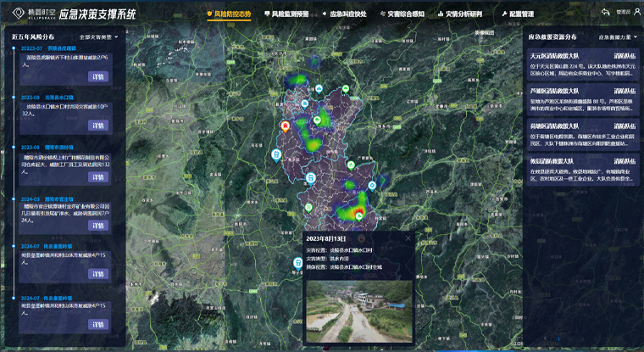This screenshot has height=352, width=644.
Task: Click the ELLIPSPACE logo at top left
Action: pos(29,14)
